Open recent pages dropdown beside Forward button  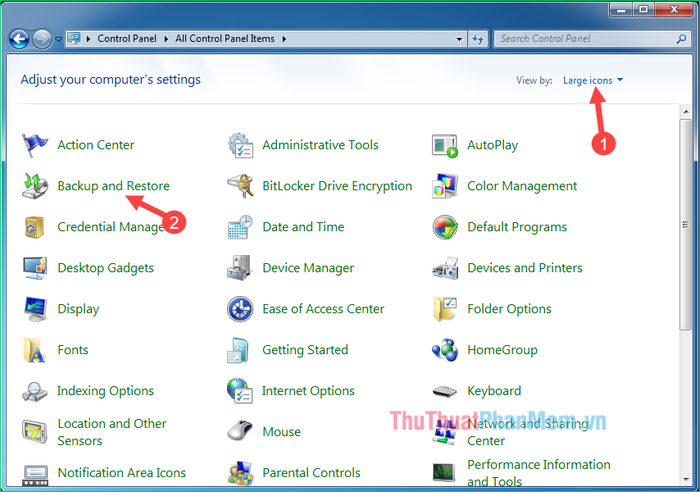[58, 39]
